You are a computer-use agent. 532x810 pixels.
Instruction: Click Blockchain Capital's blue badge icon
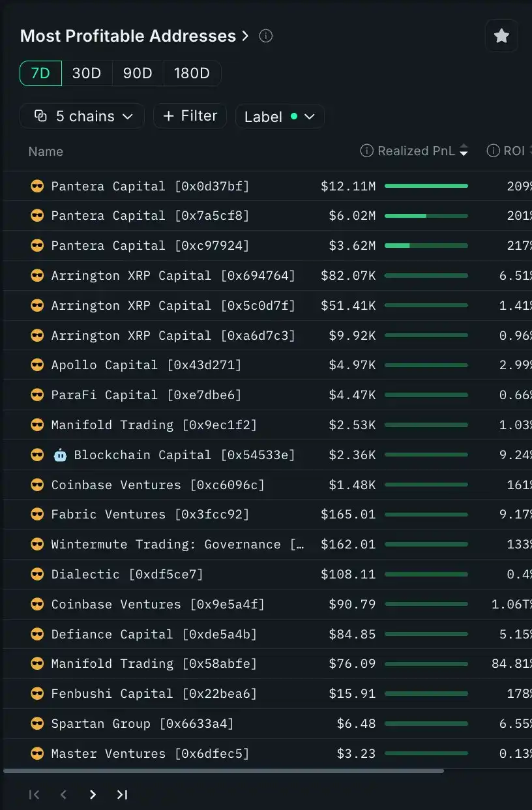[60, 455]
